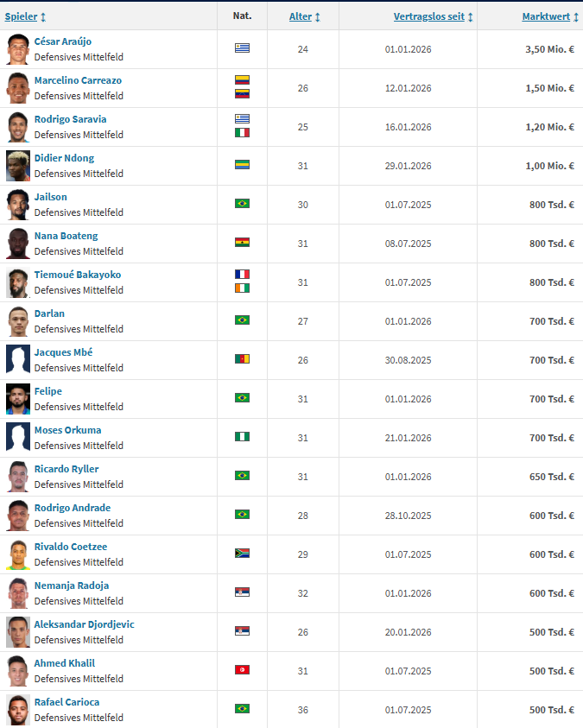Screen dimensions: 583x728
Task: Click Jailson's player photo thumbnail
Action: tap(18, 205)
